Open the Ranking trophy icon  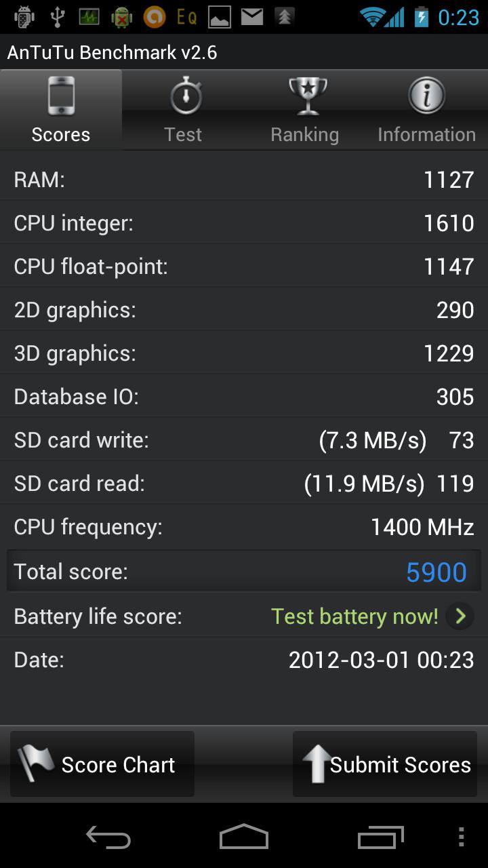click(307, 96)
